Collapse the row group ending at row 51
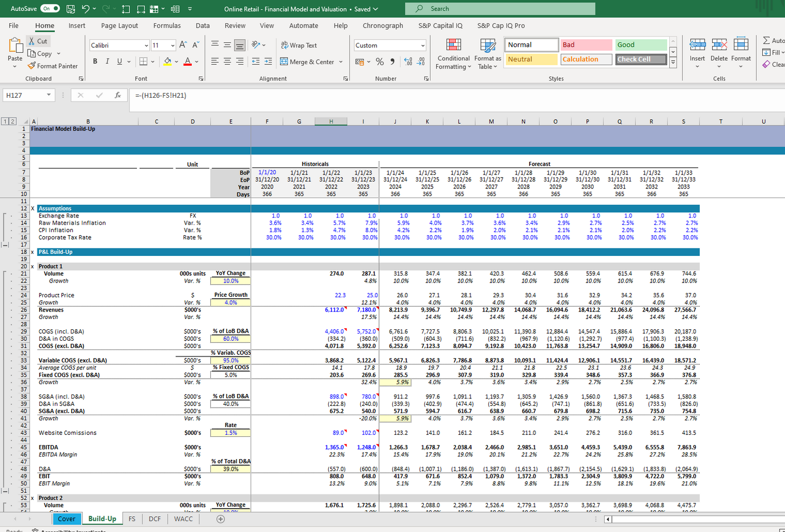The width and height of the screenshot is (785, 532). tap(5, 491)
